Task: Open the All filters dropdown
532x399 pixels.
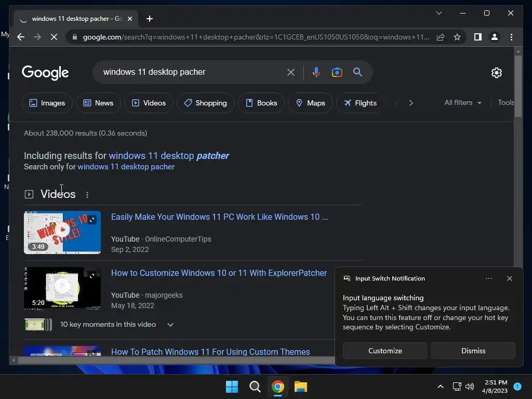Action: click(463, 102)
